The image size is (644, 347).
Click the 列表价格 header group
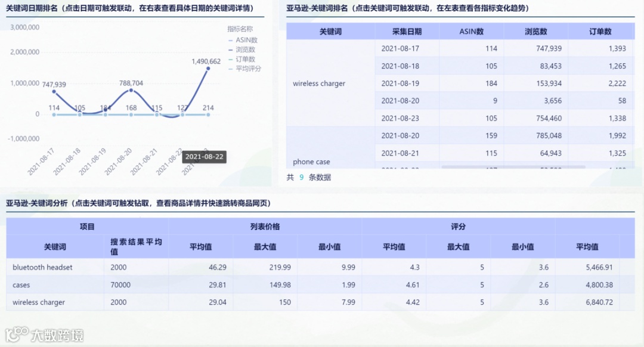[264, 226]
